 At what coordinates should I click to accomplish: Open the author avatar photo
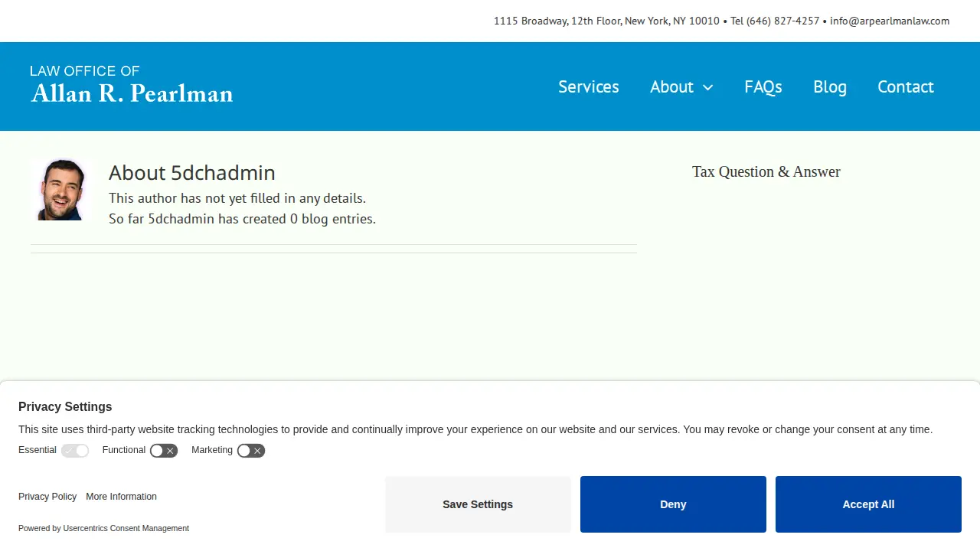pos(60,190)
